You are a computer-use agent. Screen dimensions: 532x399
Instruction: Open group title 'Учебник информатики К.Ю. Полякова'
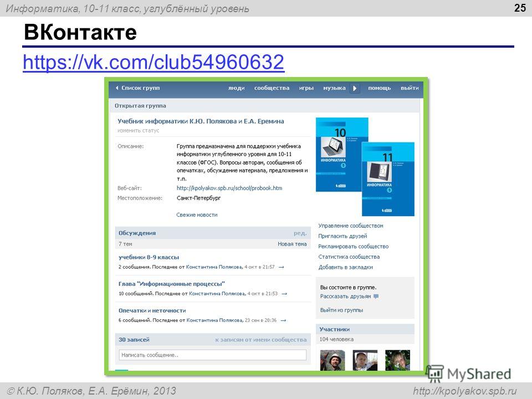tap(201, 121)
